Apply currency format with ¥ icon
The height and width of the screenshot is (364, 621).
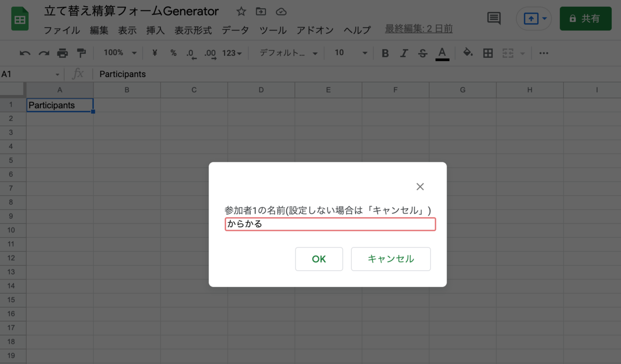pyautogui.click(x=154, y=53)
